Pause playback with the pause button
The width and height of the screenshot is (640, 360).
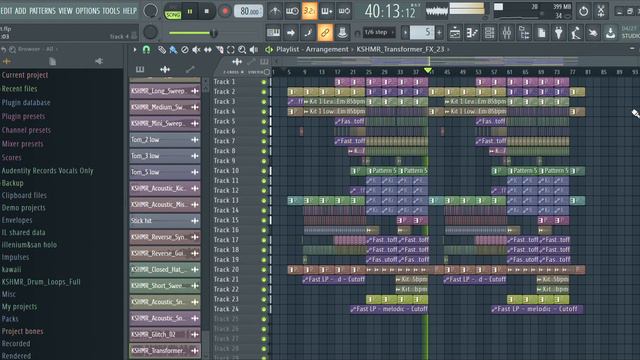click(190, 12)
